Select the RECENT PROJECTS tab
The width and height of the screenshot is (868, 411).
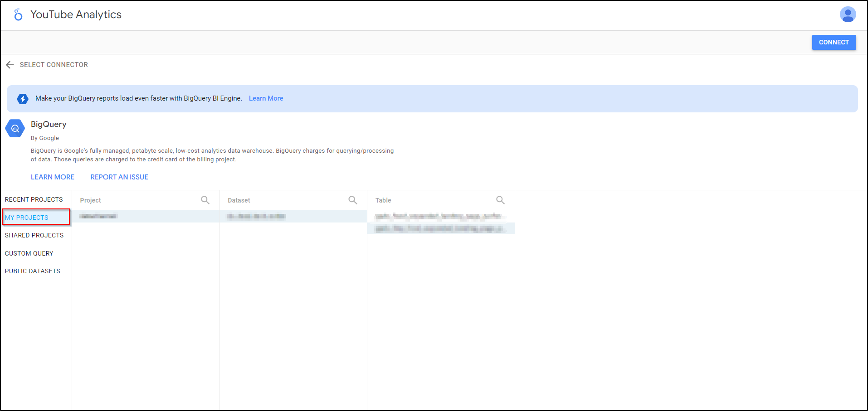[34, 199]
